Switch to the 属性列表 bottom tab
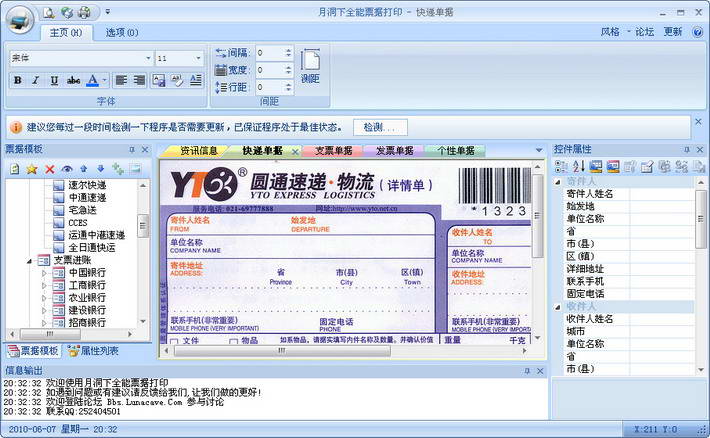The width and height of the screenshot is (710, 438). click(93, 351)
